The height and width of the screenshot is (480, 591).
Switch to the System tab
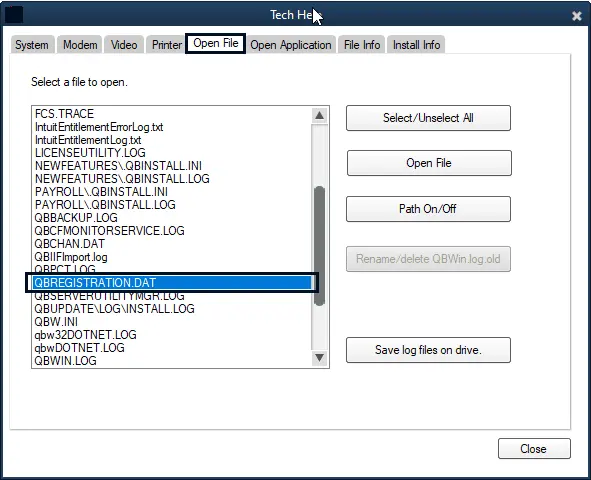(32, 45)
